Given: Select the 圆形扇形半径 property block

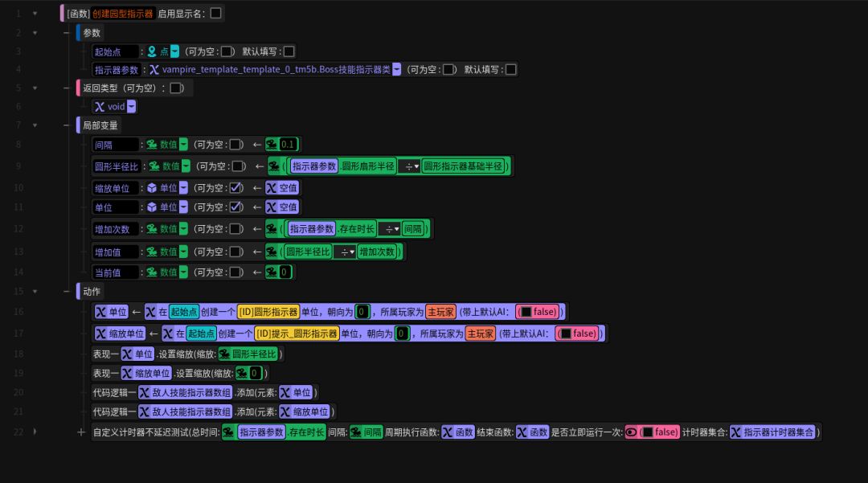Looking at the screenshot, I should tap(368, 166).
